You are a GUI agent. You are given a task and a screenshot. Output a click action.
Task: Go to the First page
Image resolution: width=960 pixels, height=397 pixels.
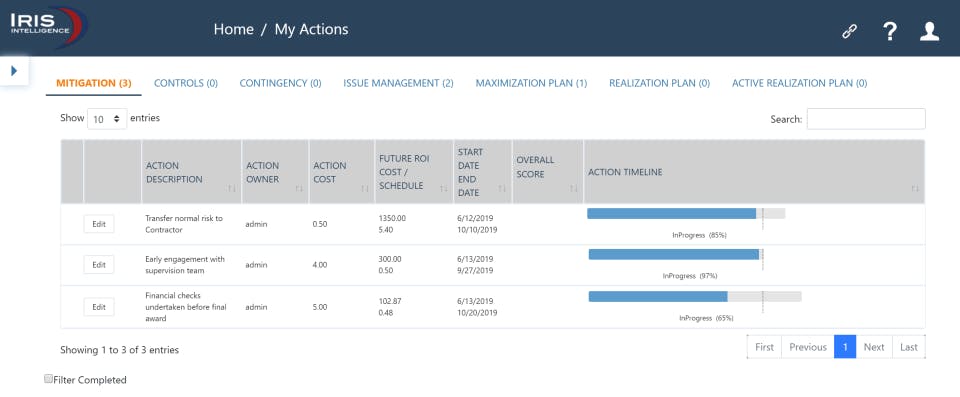pyautogui.click(x=764, y=347)
